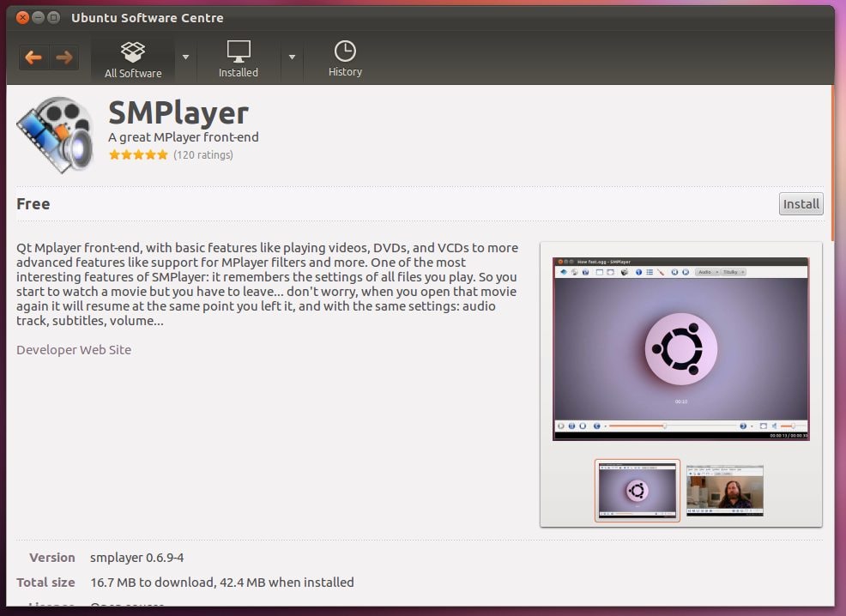The height and width of the screenshot is (616, 846).
Task: Open the Installed software section
Action: [x=238, y=59]
